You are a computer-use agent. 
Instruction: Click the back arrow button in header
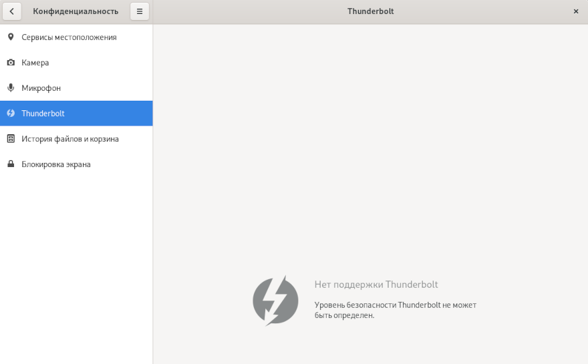[11, 11]
